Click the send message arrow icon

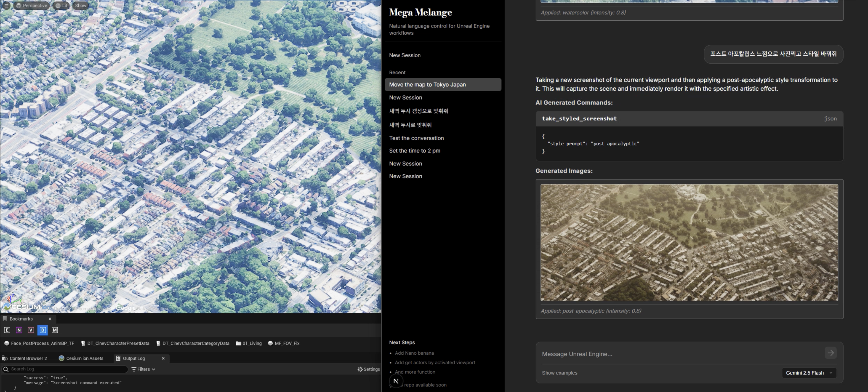coord(831,353)
